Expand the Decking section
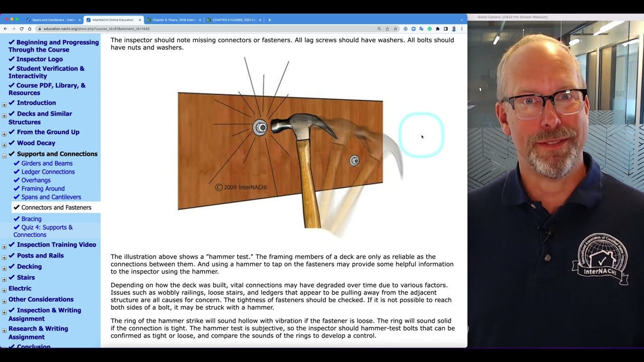This screenshot has width=644, height=362. coord(5,268)
